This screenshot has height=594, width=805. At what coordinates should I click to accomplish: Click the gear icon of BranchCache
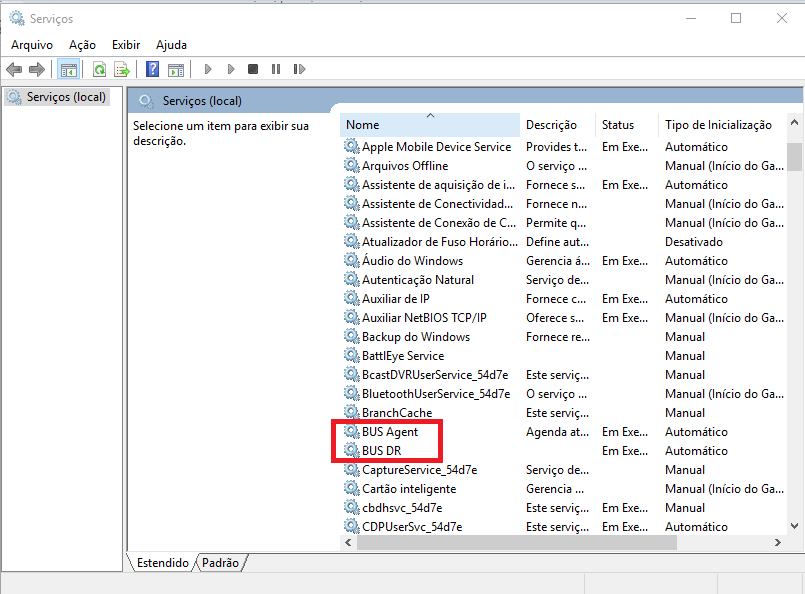pos(352,412)
